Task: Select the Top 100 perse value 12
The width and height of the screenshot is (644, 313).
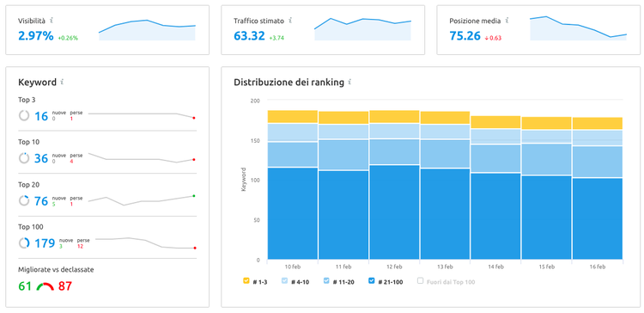Action: tap(80, 247)
